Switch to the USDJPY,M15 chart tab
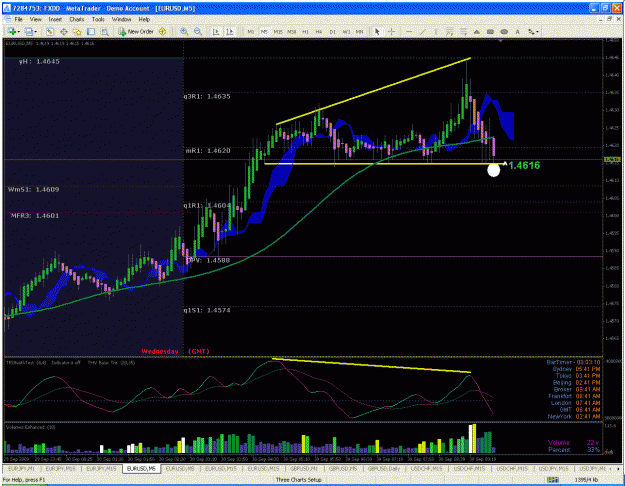 coord(553,468)
